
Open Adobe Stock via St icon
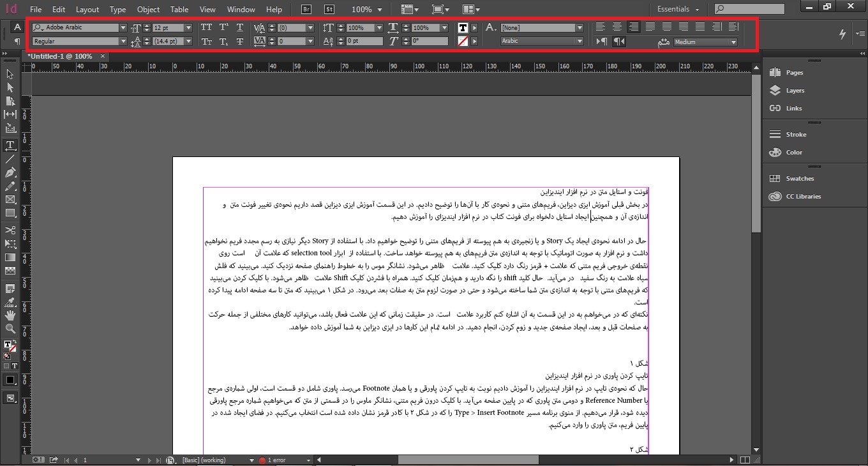pyautogui.click(x=329, y=9)
